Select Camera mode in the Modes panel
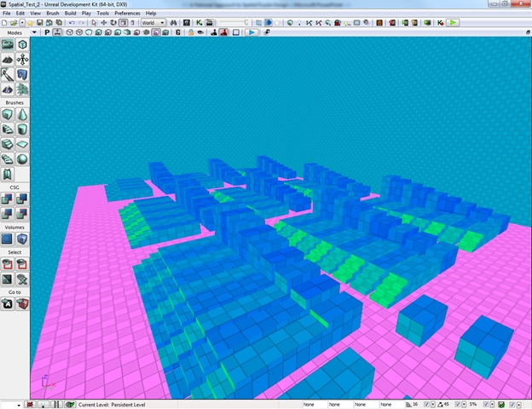 pyautogui.click(x=8, y=44)
